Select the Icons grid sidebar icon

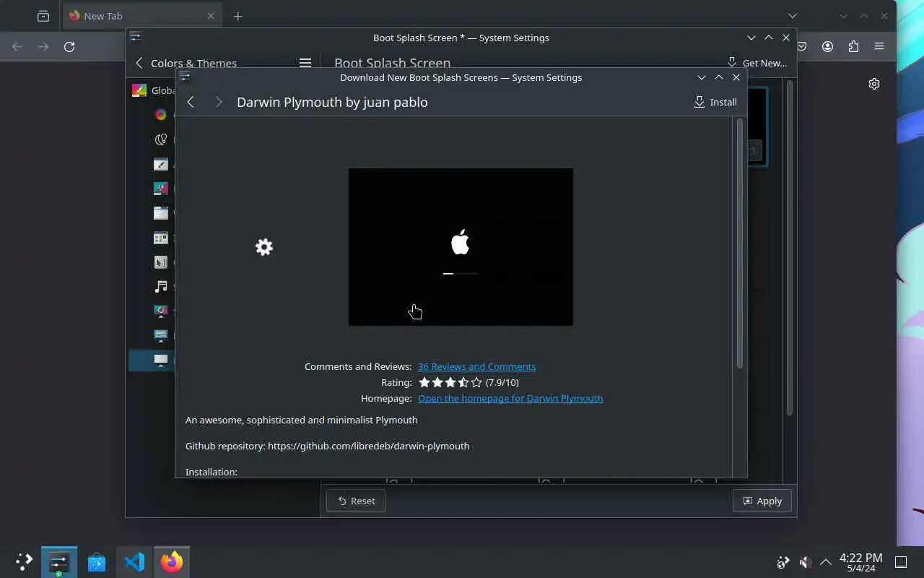pyautogui.click(x=161, y=238)
